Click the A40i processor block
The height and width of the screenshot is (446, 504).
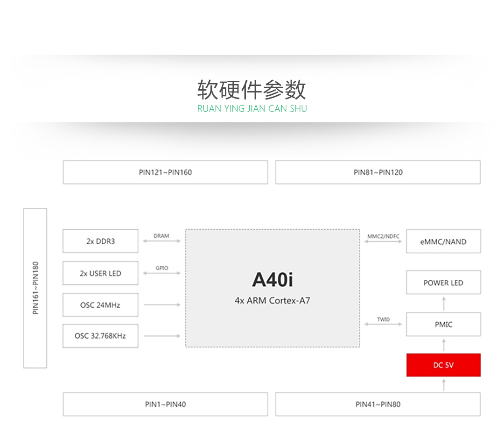pyautogui.click(x=273, y=288)
